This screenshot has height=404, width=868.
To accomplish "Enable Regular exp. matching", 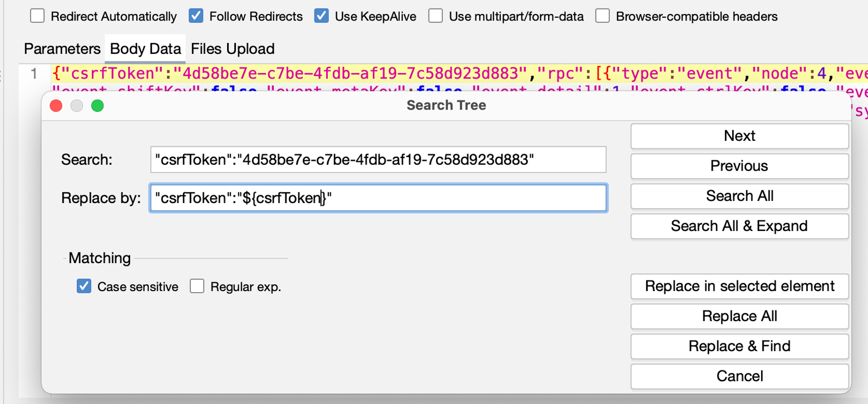I will [x=198, y=286].
